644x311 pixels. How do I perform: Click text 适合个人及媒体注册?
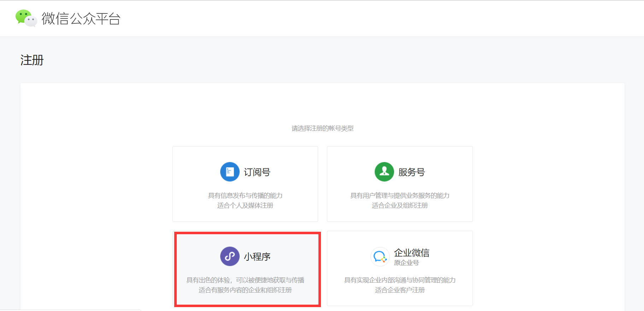coord(245,206)
